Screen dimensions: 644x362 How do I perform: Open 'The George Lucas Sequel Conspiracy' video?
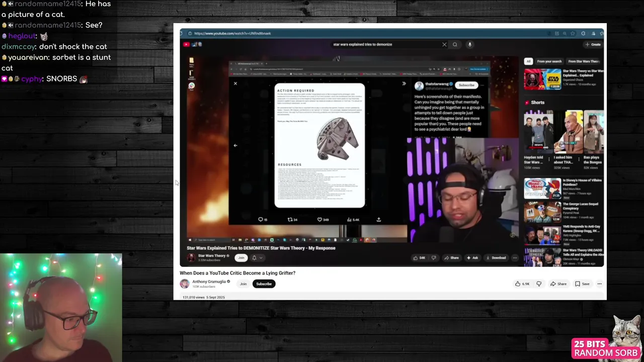tap(542, 212)
